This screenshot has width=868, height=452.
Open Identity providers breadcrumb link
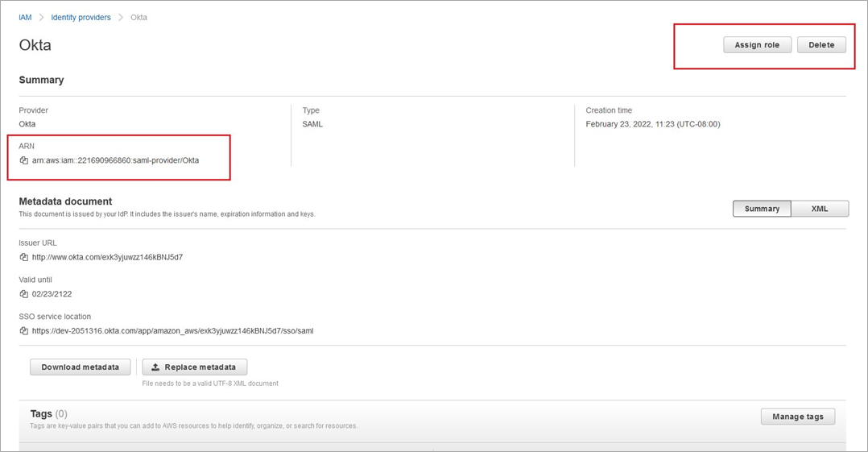[x=81, y=17]
